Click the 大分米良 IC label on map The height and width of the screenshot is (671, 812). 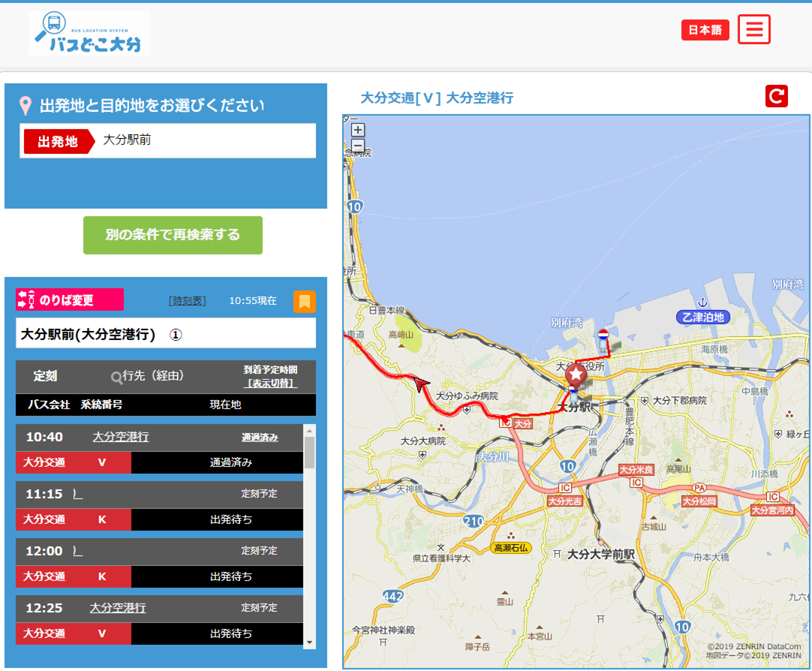click(636, 470)
